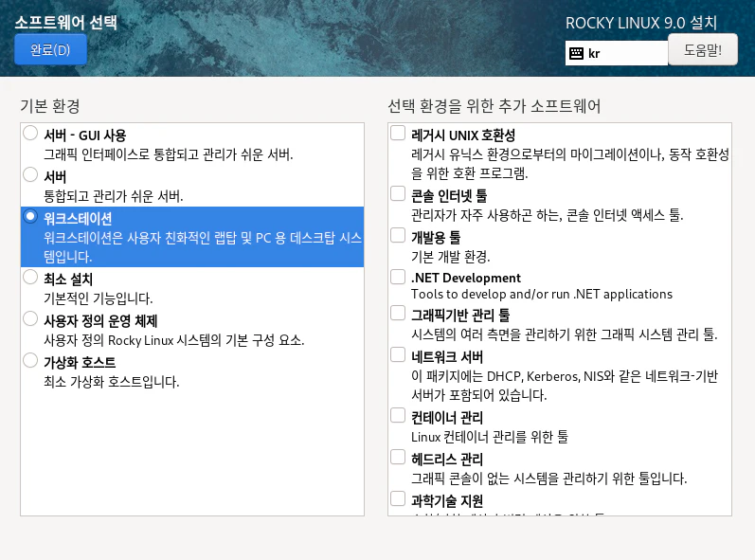Click the 과학기술 지원 label
This screenshot has width=755, height=560.
point(447,500)
